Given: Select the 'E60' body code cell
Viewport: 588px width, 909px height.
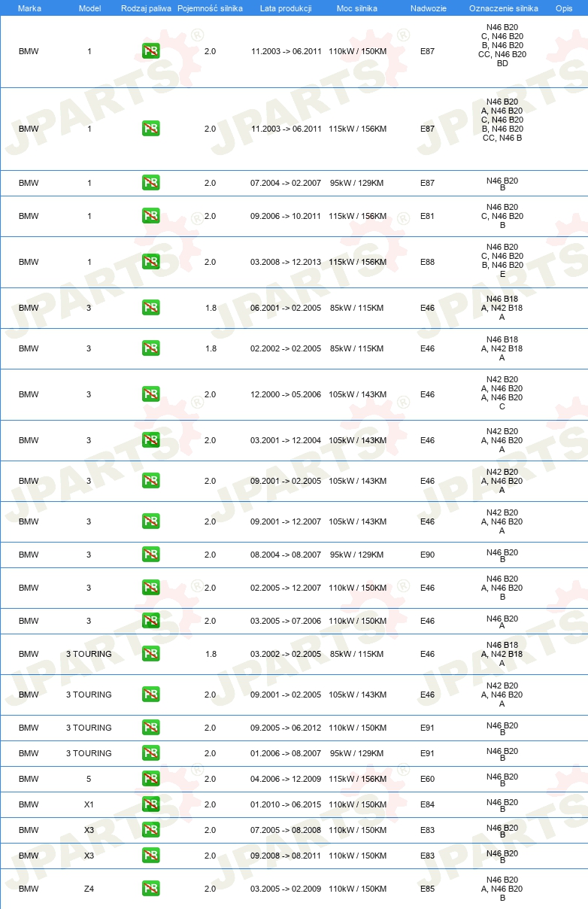Looking at the screenshot, I should [x=427, y=779].
